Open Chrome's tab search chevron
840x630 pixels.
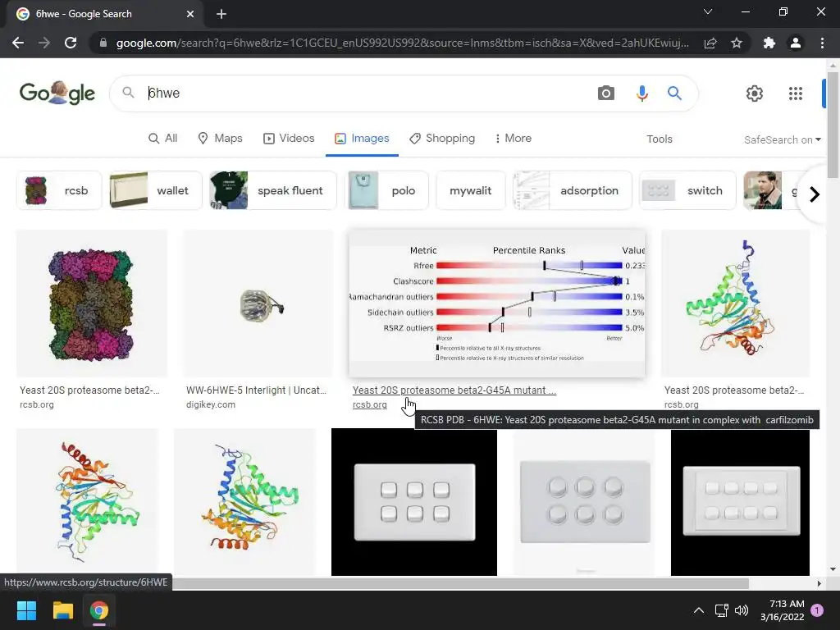click(x=708, y=11)
